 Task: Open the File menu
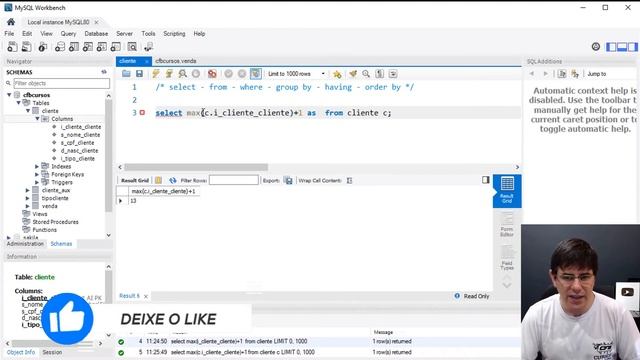[9, 33]
